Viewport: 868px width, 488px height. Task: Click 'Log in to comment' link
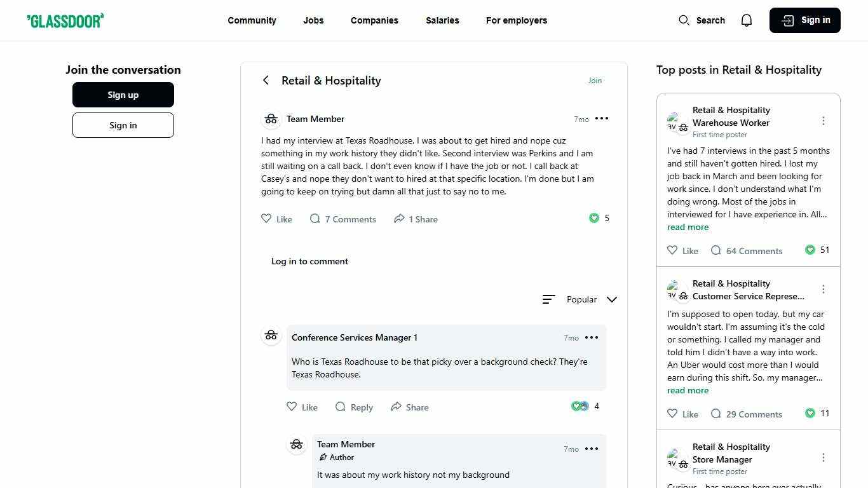[309, 261]
